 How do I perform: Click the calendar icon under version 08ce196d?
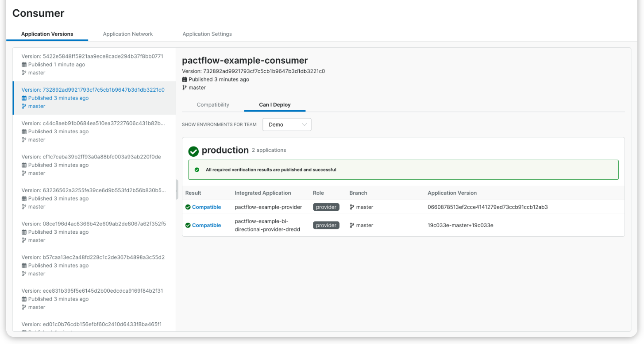pyautogui.click(x=24, y=232)
